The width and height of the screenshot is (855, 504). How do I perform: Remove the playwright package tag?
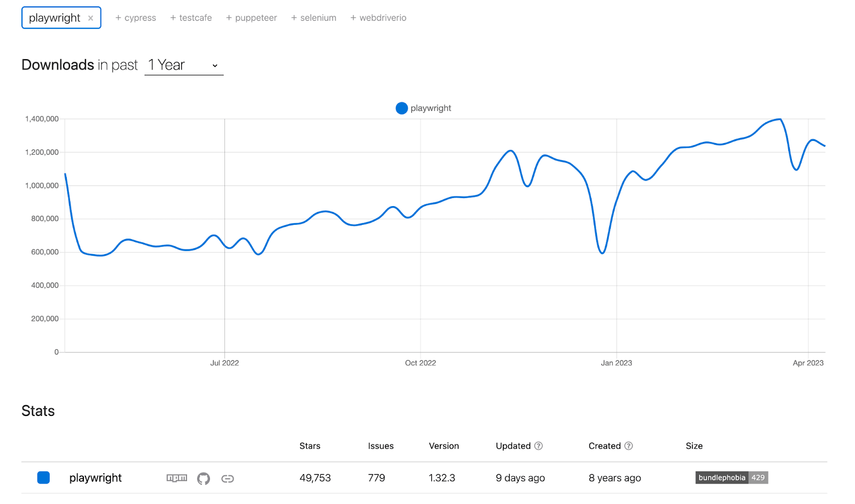[x=91, y=18]
